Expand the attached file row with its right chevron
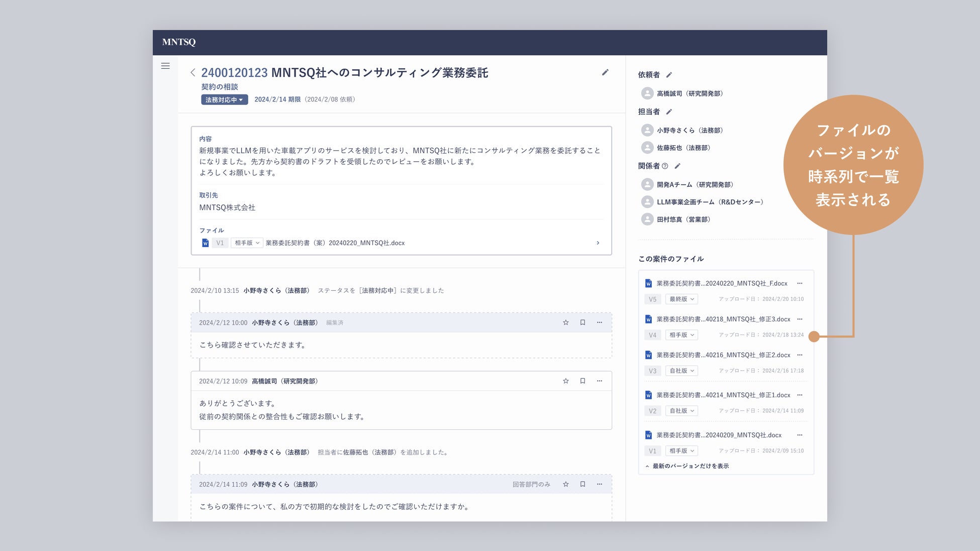The width and height of the screenshot is (980, 551). pyautogui.click(x=598, y=243)
